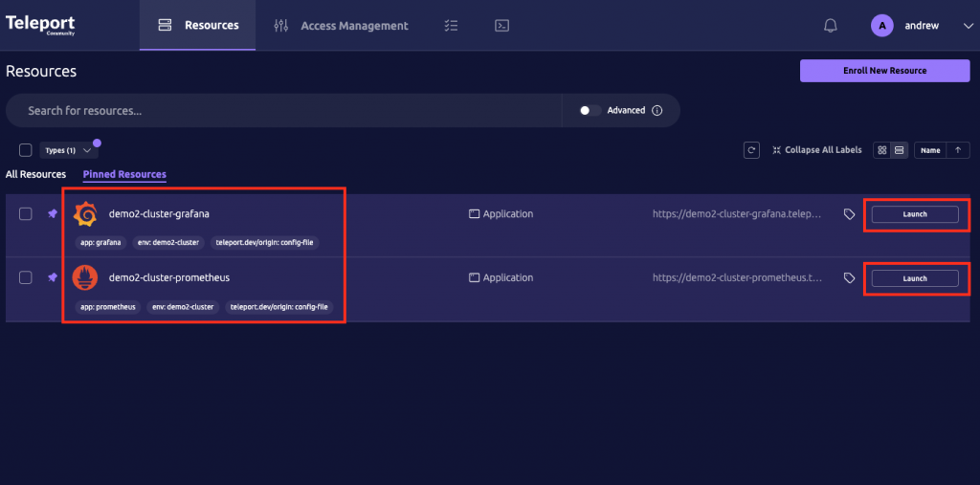Open the Resources top navigation tab
The width and height of the screenshot is (980, 485).
point(197,26)
